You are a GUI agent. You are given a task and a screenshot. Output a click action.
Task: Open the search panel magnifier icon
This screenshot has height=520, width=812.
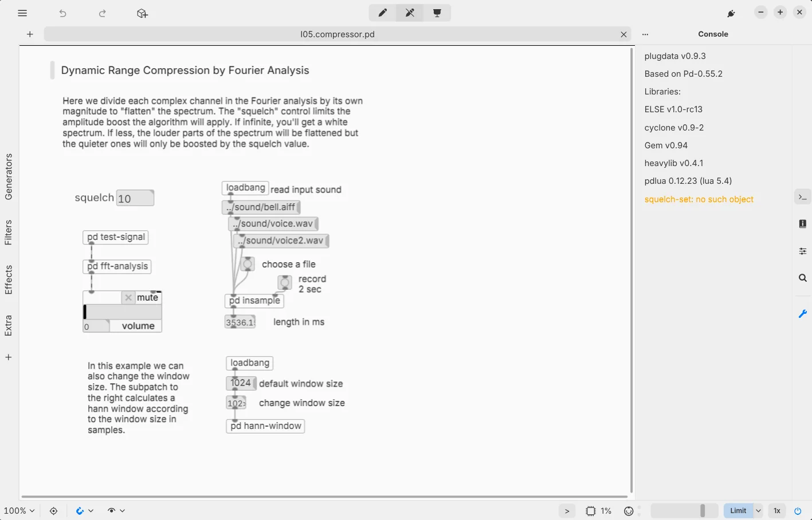click(802, 278)
